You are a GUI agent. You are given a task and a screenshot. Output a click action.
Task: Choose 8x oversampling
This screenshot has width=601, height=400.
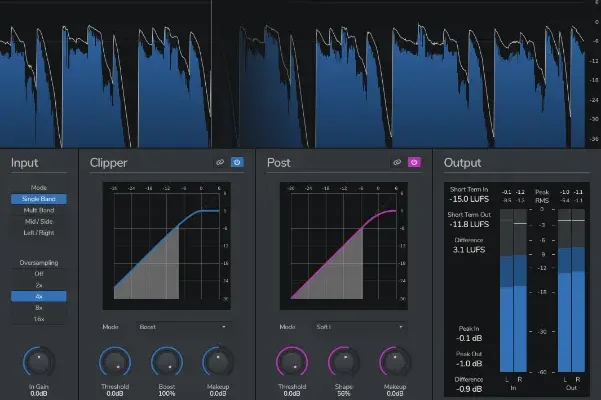coord(37,308)
